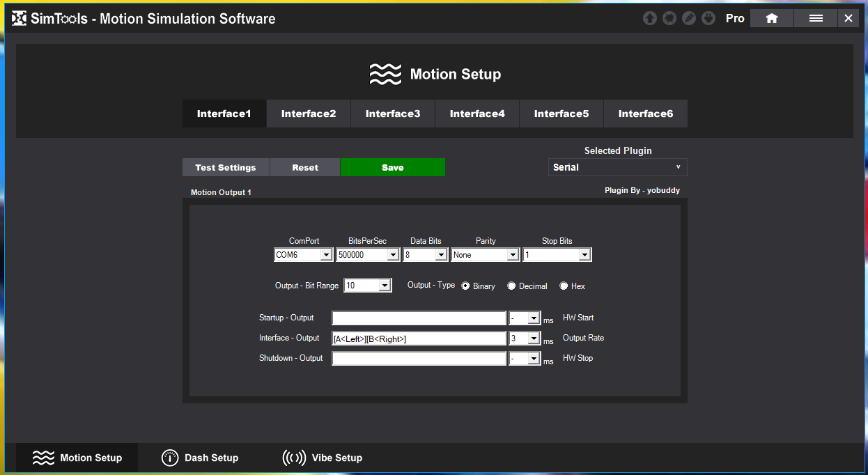Screen dimensions: 868x475
Task: Click the green Save button
Action: tap(393, 167)
